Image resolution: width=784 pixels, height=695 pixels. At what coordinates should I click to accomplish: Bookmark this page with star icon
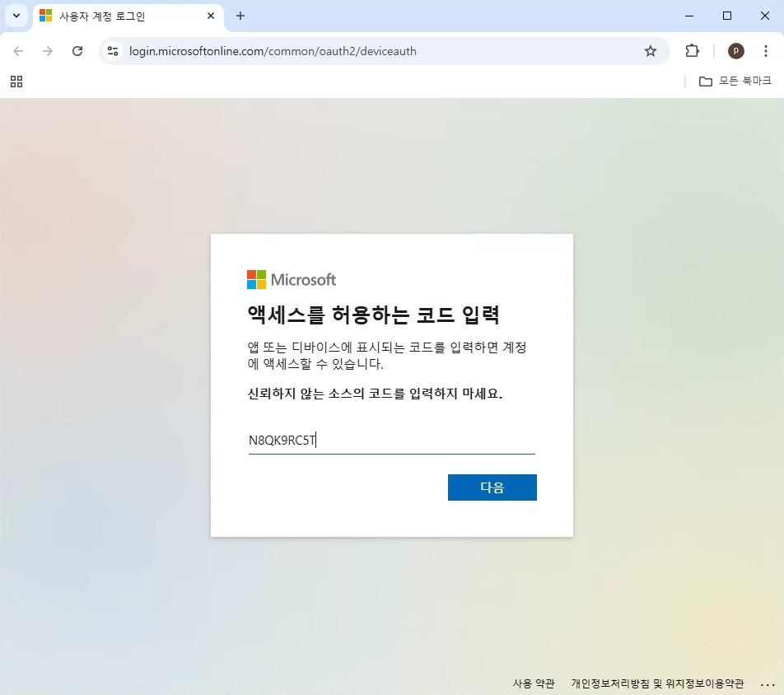(650, 51)
